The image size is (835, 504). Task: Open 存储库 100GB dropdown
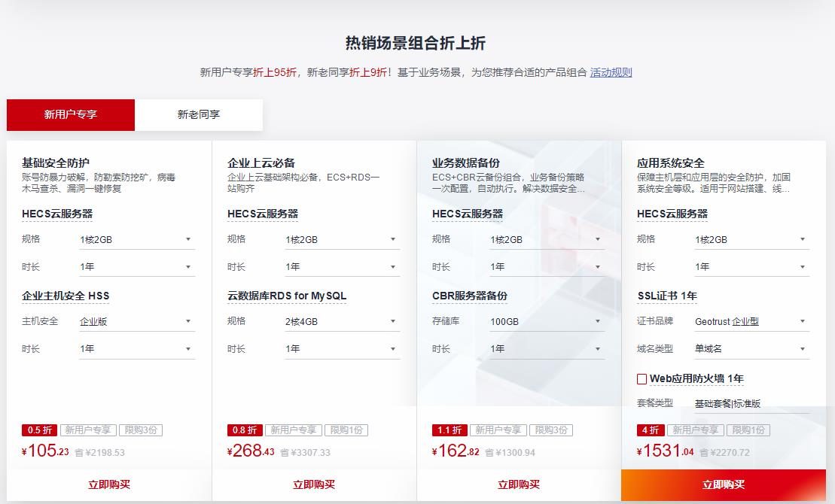click(x=547, y=321)
